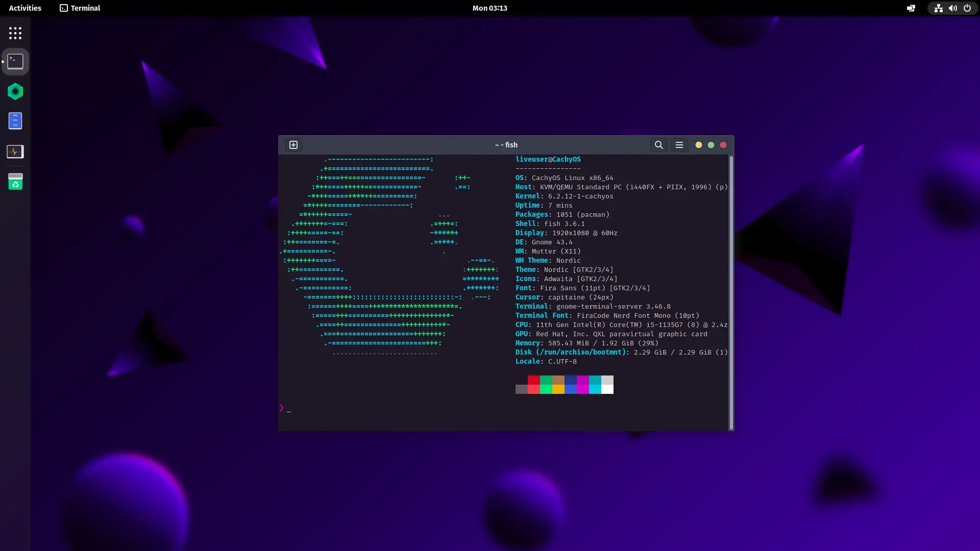Open the clock showing Mon 03:13
Image resolution: width=980 pixels, height=551 pixels.
click(490, 8)
